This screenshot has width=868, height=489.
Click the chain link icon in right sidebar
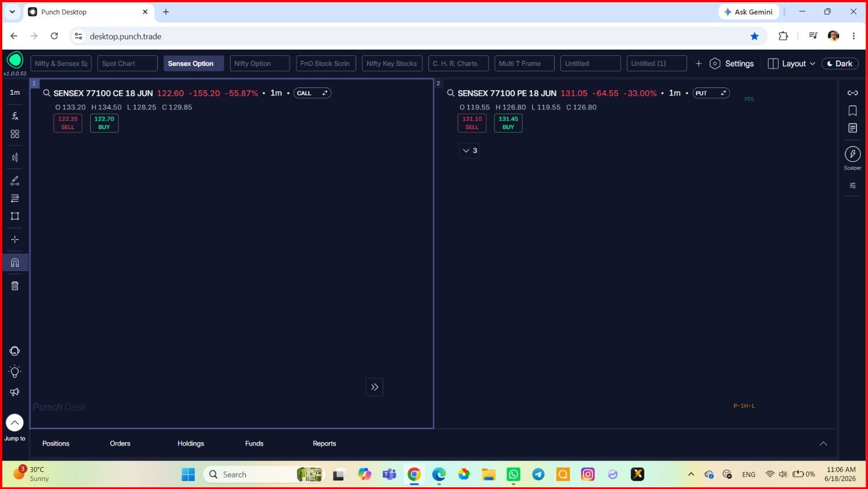coord(853,93)
